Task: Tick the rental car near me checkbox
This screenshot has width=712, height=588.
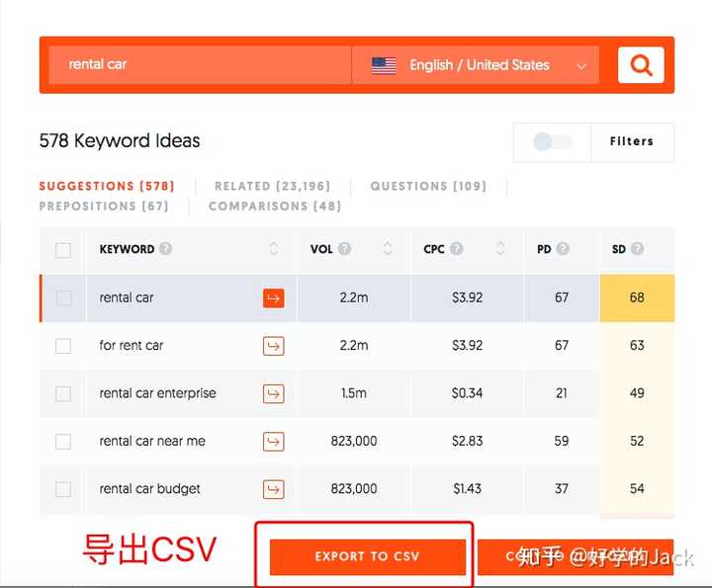Action: 63,441
